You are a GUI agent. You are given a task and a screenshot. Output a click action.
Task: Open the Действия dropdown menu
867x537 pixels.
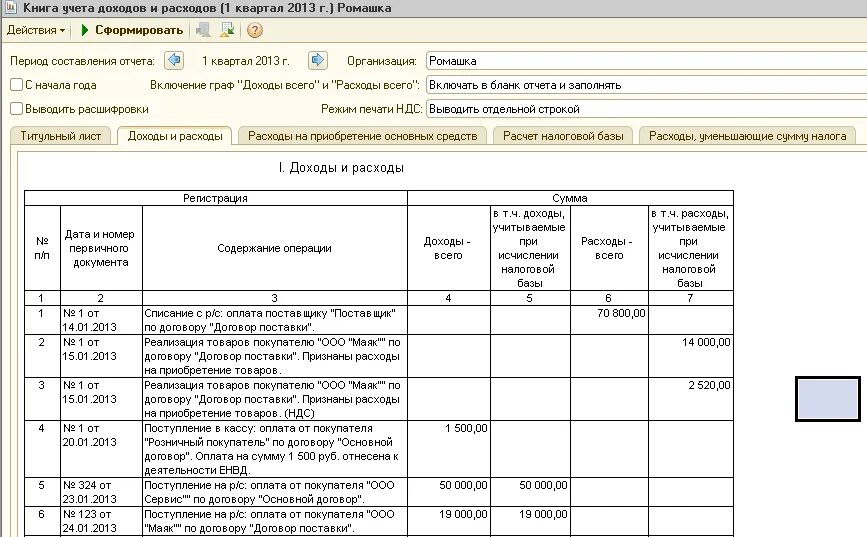pyautogui.click(x=36, y=30)
